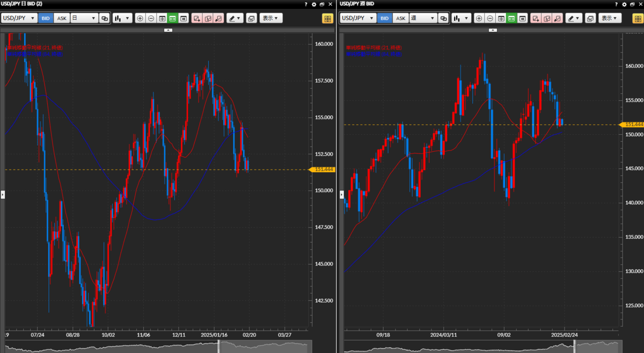Open 週 timeframe dropdown in weekly chart
644x353 pixels.
(423, 18)
